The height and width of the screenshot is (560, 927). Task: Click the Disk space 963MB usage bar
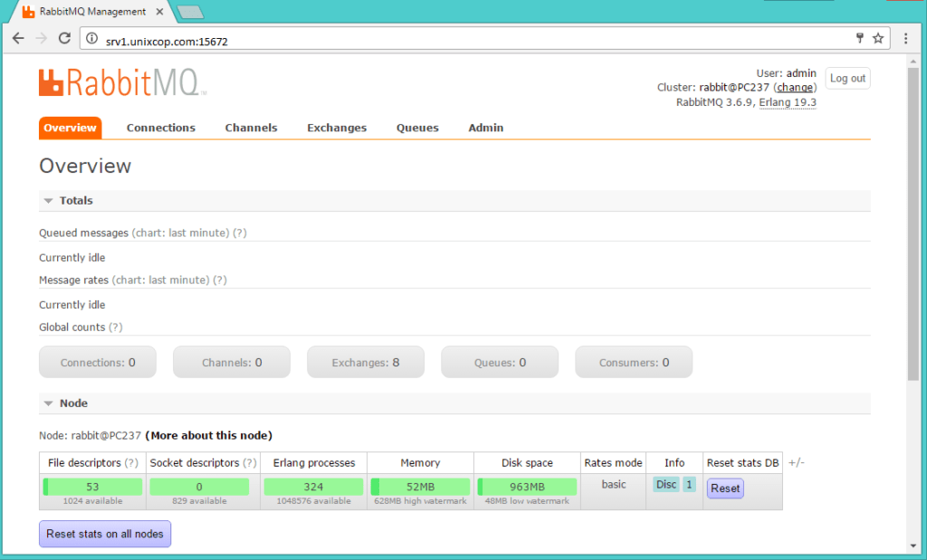pyautogui.click(x=527, y=487)
